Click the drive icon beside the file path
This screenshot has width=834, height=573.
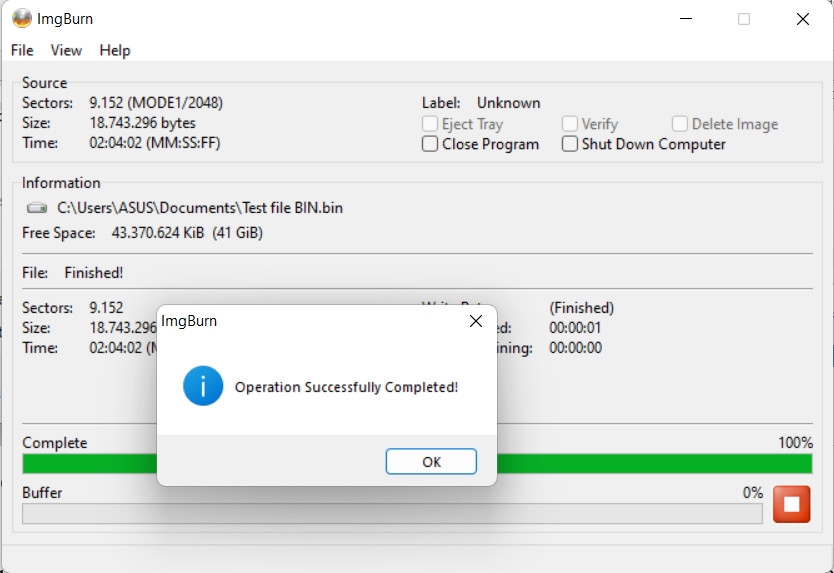(37, 208)
